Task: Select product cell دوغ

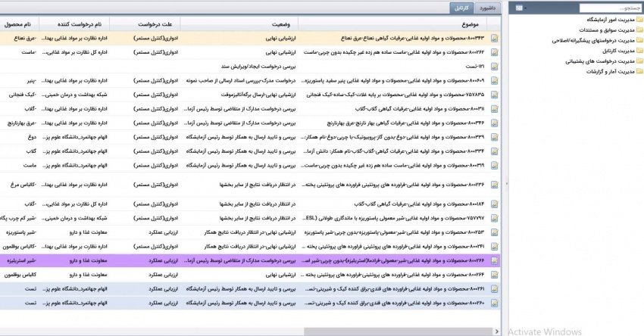Action: tap(32, 138)
